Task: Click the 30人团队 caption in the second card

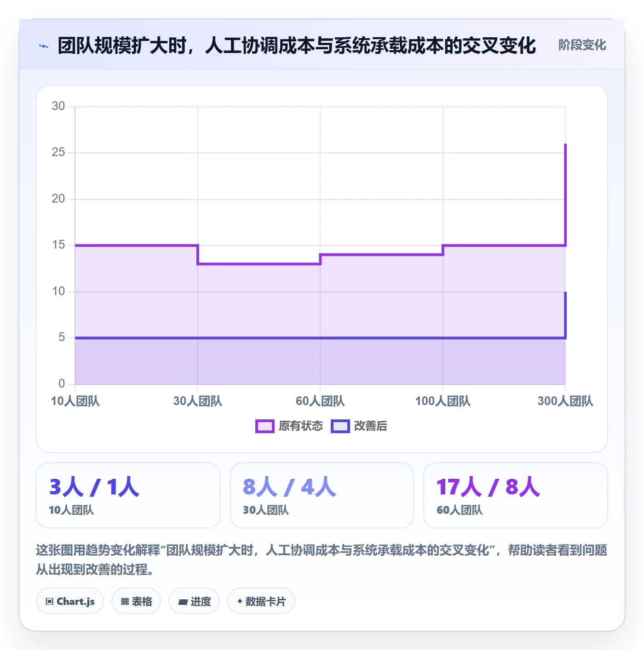Action: [266, 510]
